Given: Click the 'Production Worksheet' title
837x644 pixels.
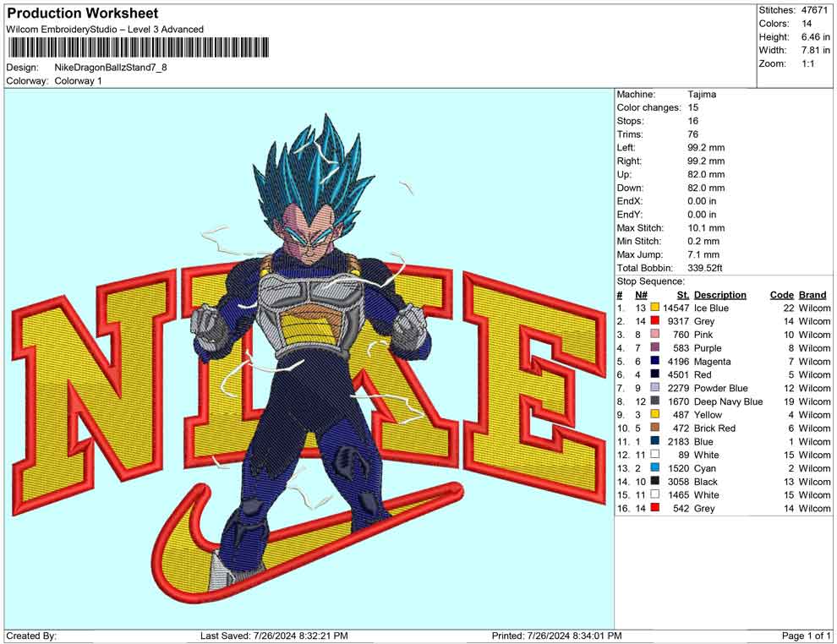Looking at the screenshot, I should click(83, 14).
